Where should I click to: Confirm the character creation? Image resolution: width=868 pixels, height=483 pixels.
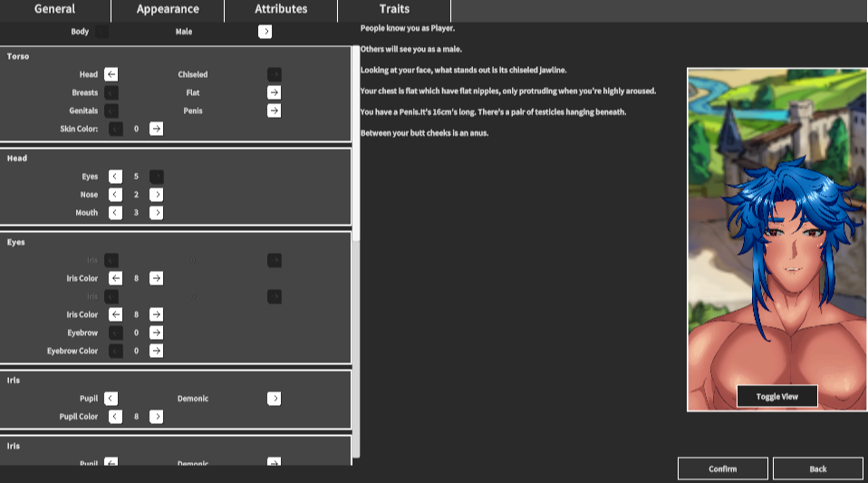click(723, 469)
